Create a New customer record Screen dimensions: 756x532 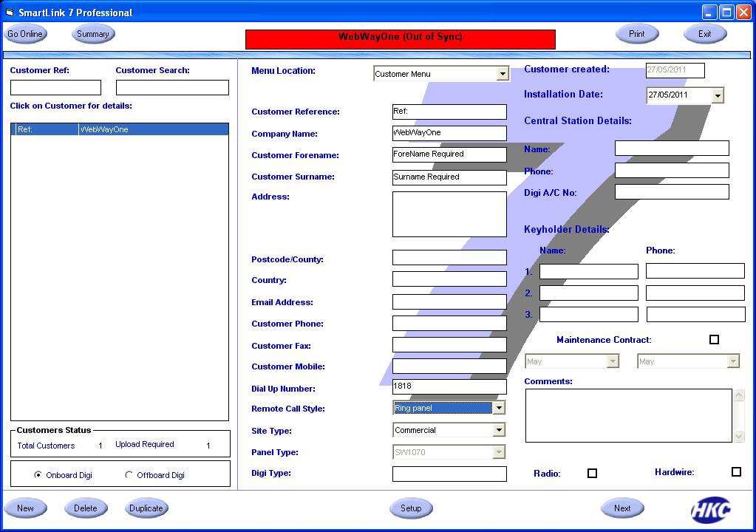25,508
